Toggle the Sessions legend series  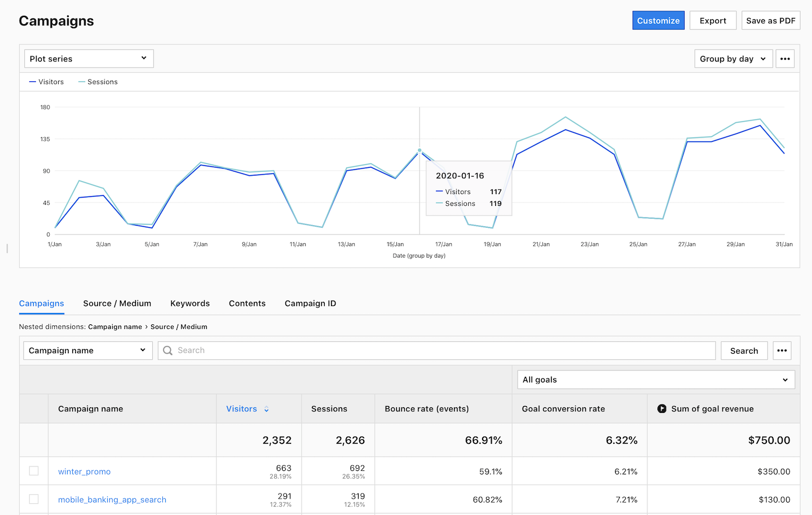[x=98, y=82]
